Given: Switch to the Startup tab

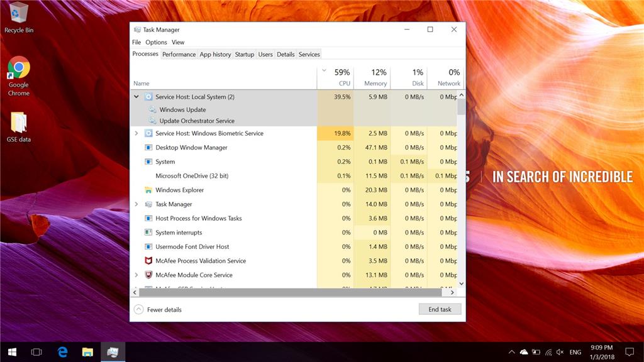Looking at the screenshot, I should (x=245, y=54).
